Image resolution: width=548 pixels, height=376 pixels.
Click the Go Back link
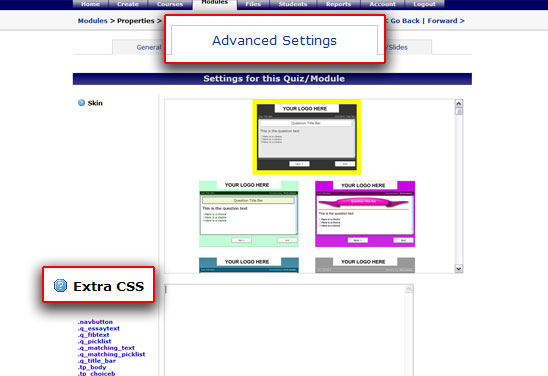point(405,21)
